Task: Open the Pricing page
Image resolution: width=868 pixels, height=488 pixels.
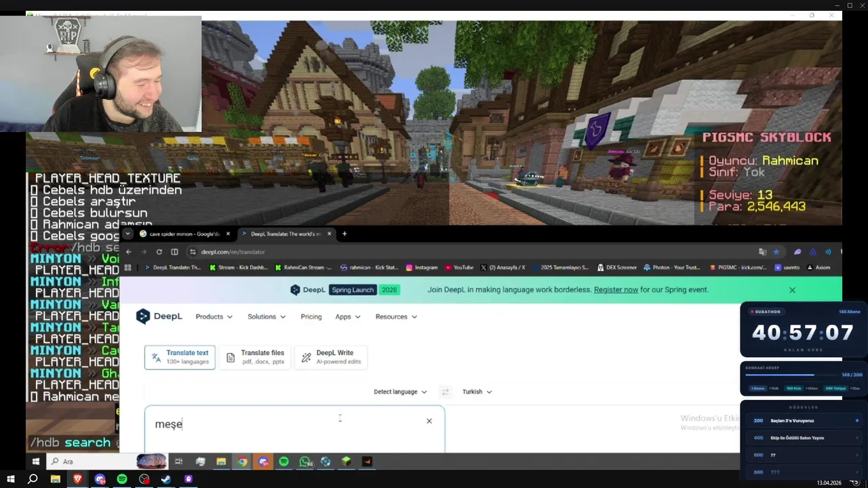Action: click(x=311, y=317)
